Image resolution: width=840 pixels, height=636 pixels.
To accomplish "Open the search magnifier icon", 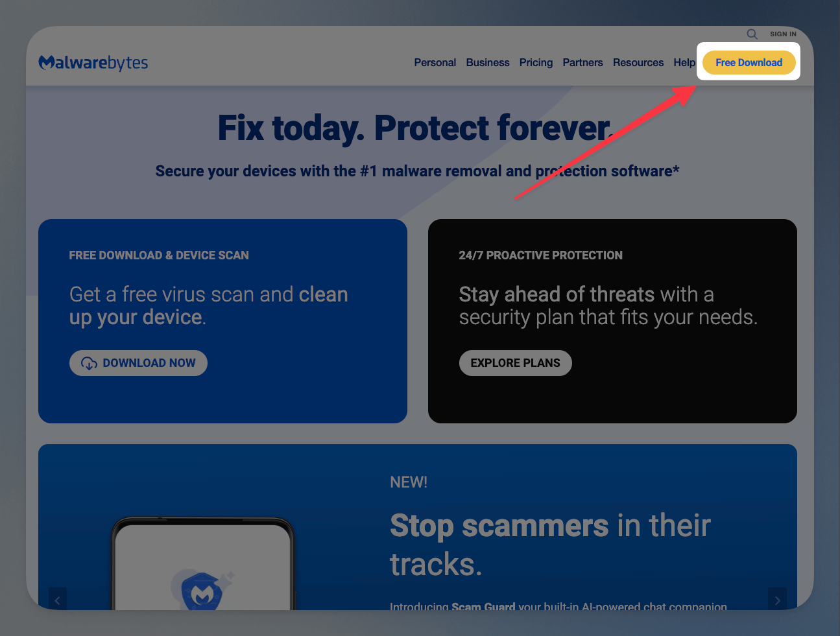I will [752, 34].
